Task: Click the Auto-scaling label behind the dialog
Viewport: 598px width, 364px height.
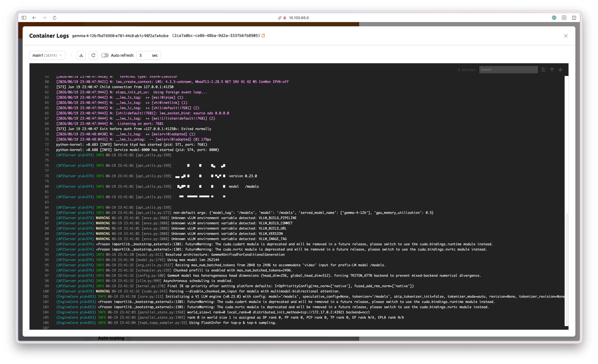Action: (111, 338)
